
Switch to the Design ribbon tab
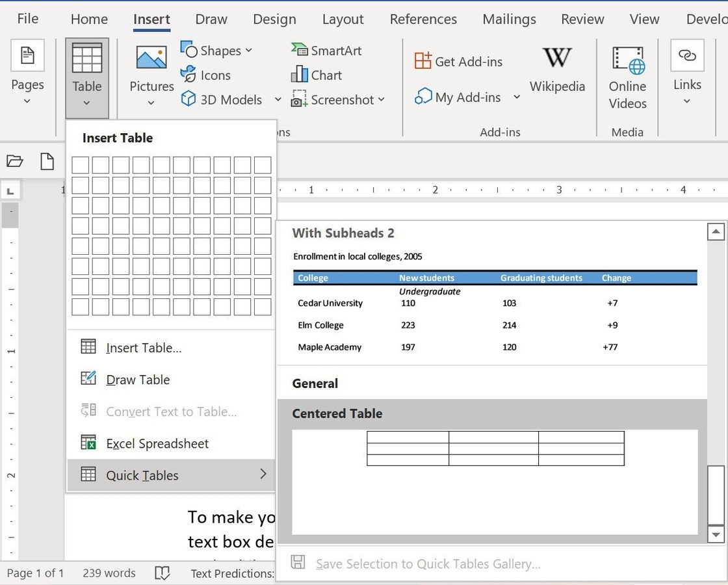pos(274,19)
